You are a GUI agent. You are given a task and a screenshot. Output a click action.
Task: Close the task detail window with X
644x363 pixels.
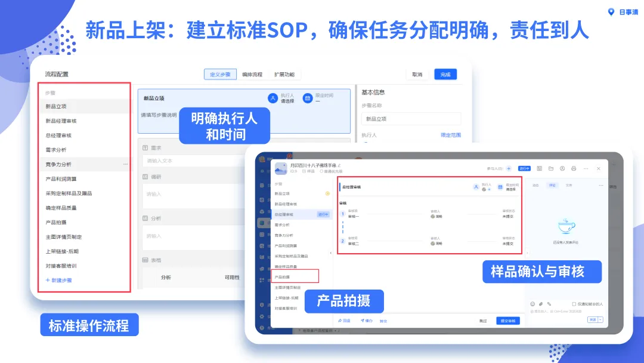pos(599,168)
